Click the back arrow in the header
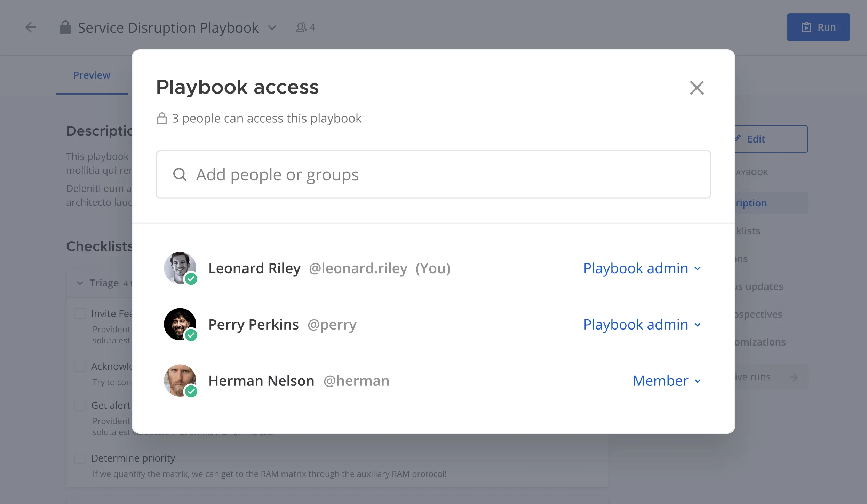This screenshot has height=504, width=867. point(31,27)
